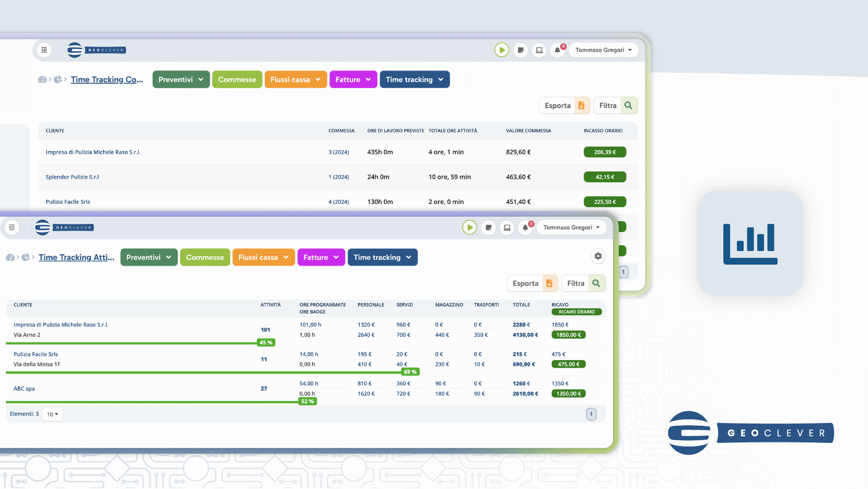Click 206,39 € incasso orario badge
This screenshot has height=489, width=868.
coord(605,152)
